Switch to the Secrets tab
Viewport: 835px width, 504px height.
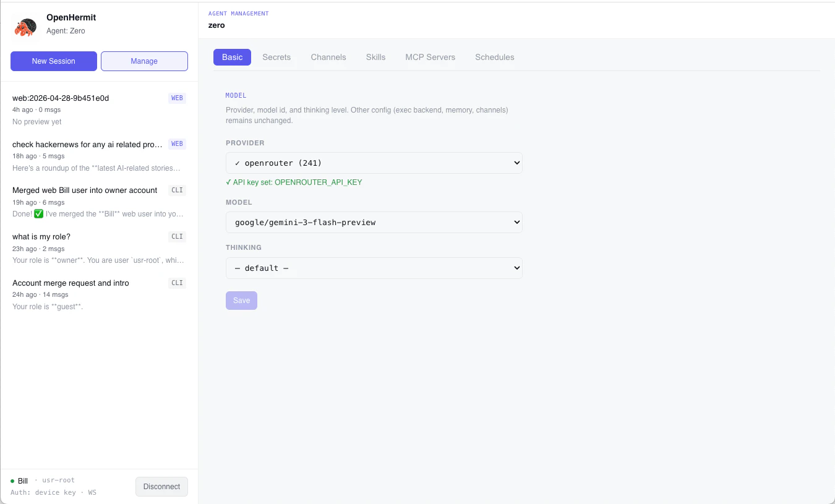click(276, 57)
